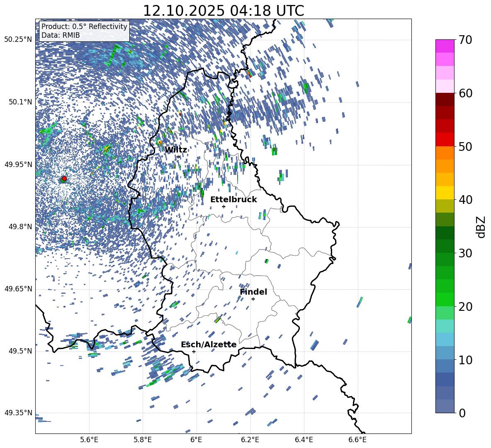Viewport: 491px width, 448px height.
Task: Pick the dark maroon swatch below 60 dBZ
Action: point(445,100)
